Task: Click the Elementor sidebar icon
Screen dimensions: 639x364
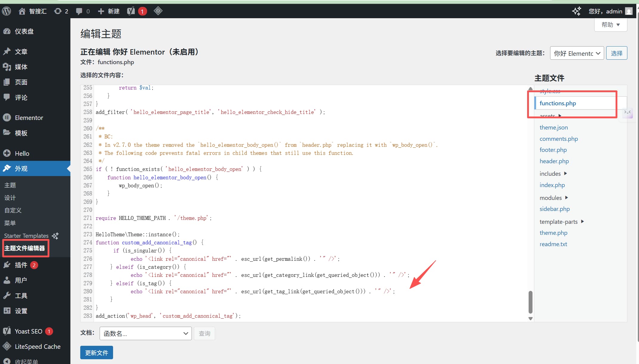Action: click(x=7, y=118)
